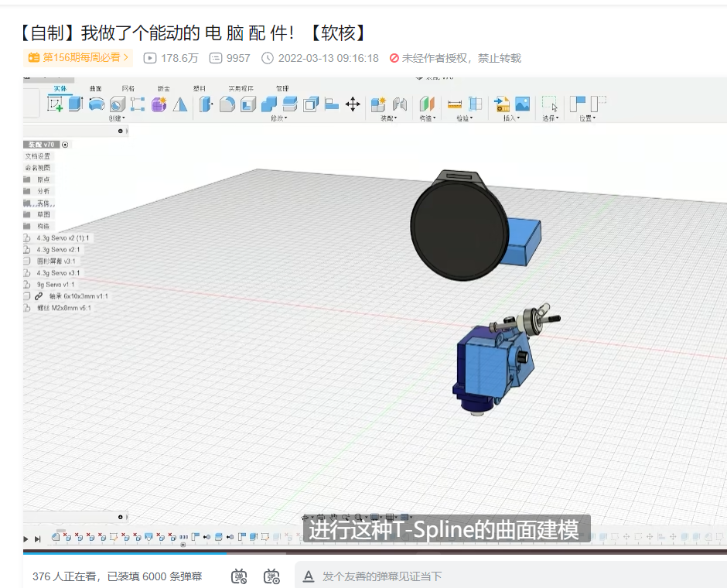Image resolution: width=727 pixels, height=588 pixels.
Task: Switch to the 实体 tab
Action: click(60, 88)
